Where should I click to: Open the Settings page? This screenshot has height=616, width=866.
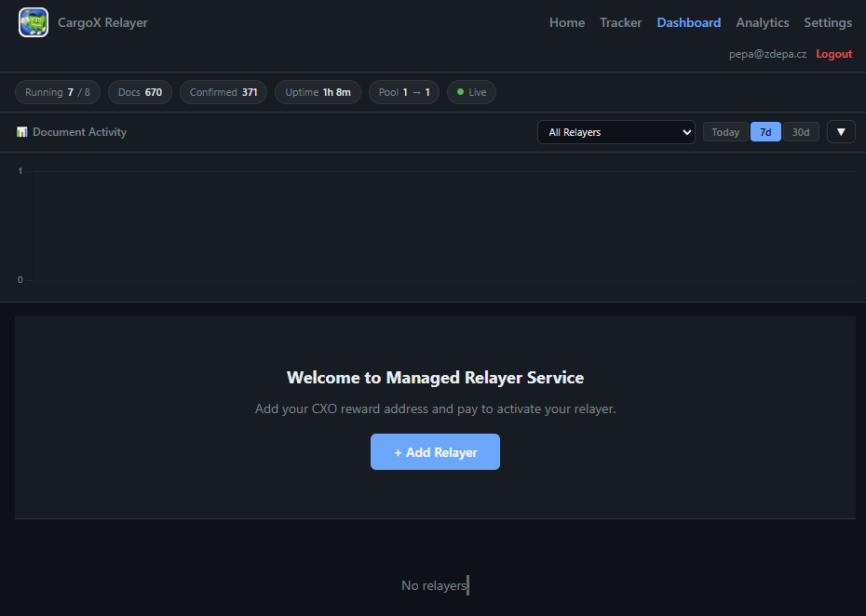tap(827, 21)
